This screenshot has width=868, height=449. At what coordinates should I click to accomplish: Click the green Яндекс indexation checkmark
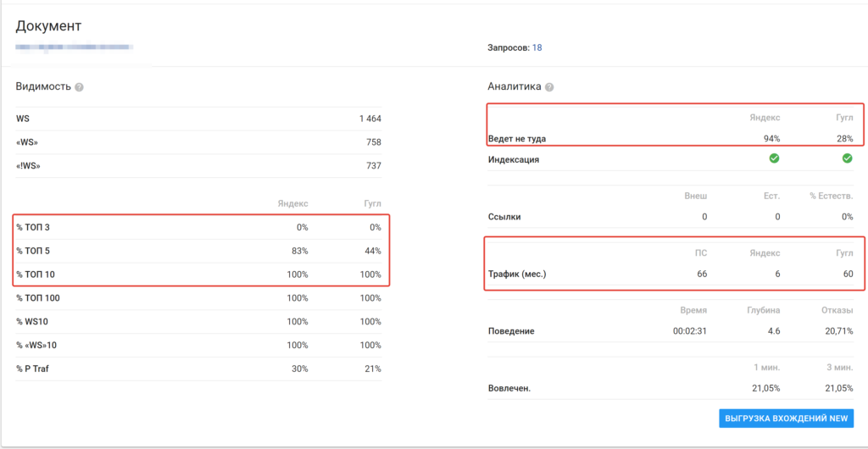pyautogui.click(x=774, y=158)
